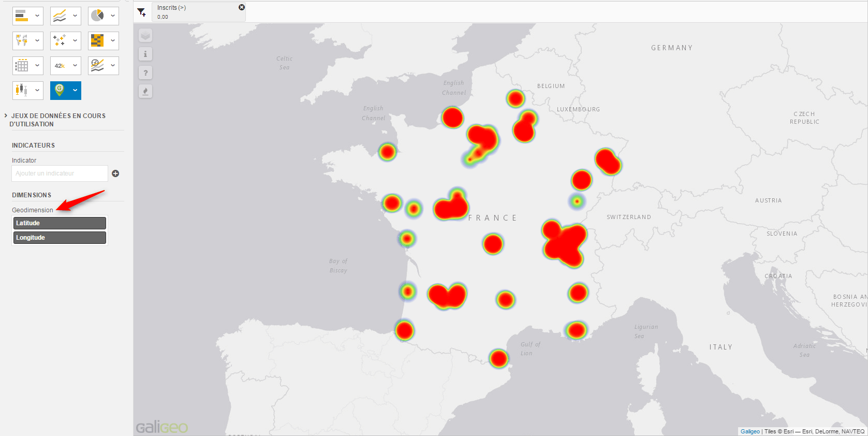Click the plus button to add indicator
868x436 pixels.
[x=115, y=173]
